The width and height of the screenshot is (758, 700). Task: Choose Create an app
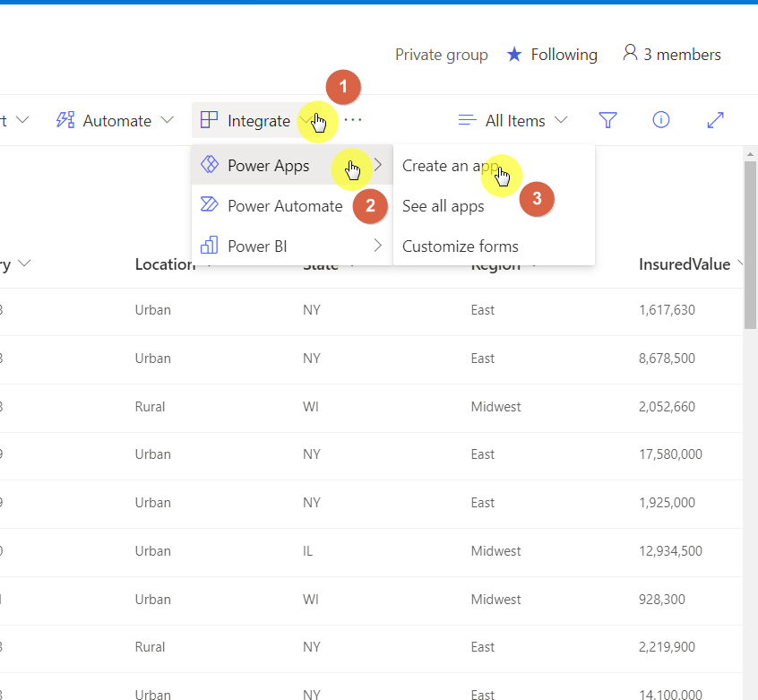pyautogui.click(x=494, y=165)
